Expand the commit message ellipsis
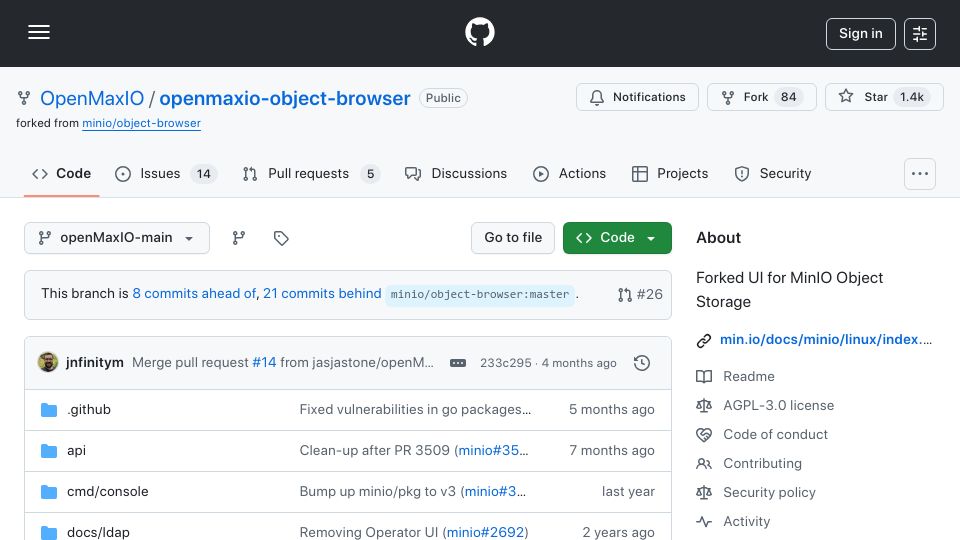The image size is (960, 540). 458,363
